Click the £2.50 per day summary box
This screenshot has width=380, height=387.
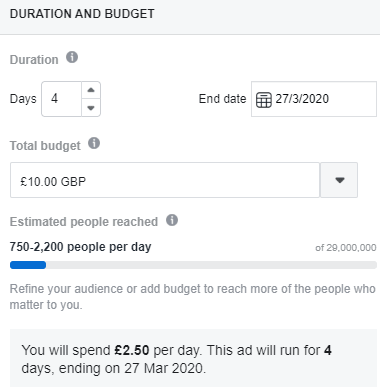pos(193,358)
